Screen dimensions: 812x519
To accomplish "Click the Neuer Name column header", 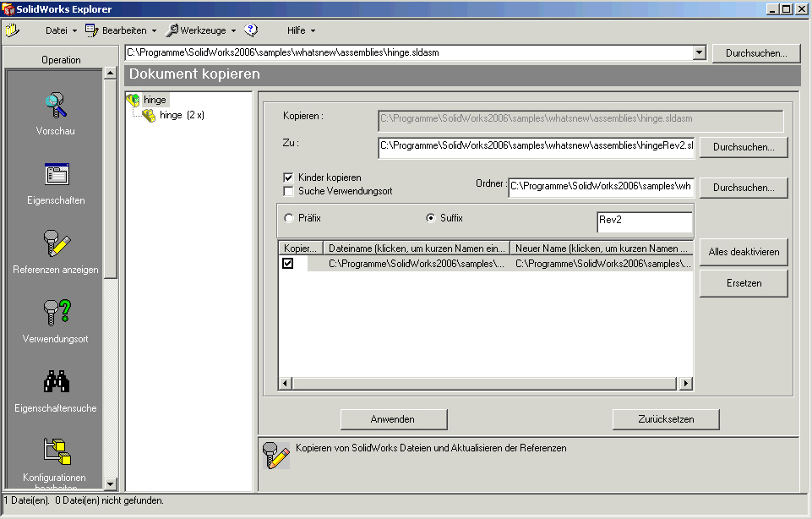I will click(602, 249).
